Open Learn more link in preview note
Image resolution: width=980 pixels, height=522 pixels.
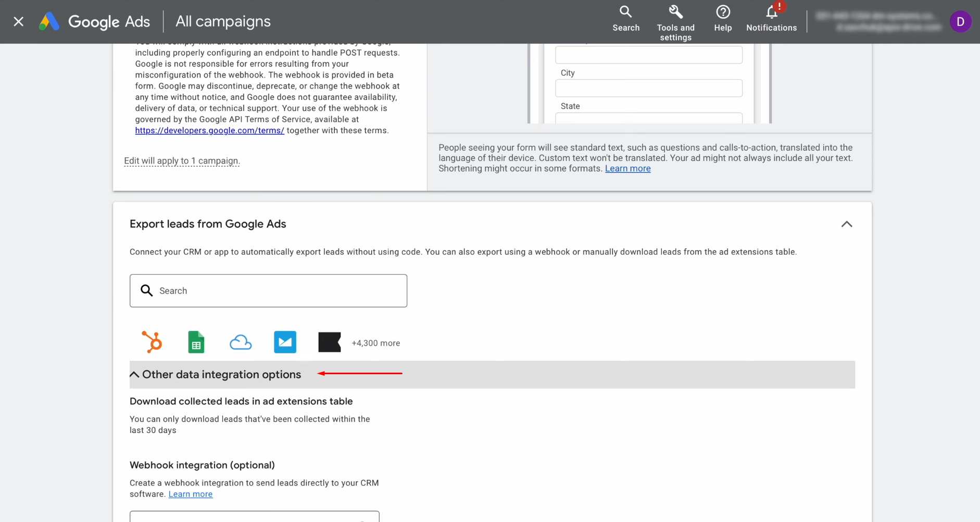[x=627, y=169]
